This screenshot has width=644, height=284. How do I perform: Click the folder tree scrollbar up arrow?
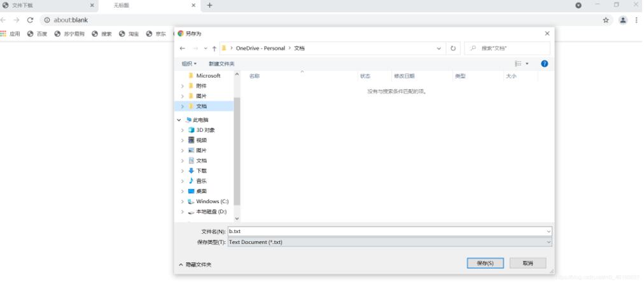[x=237, y=75]
